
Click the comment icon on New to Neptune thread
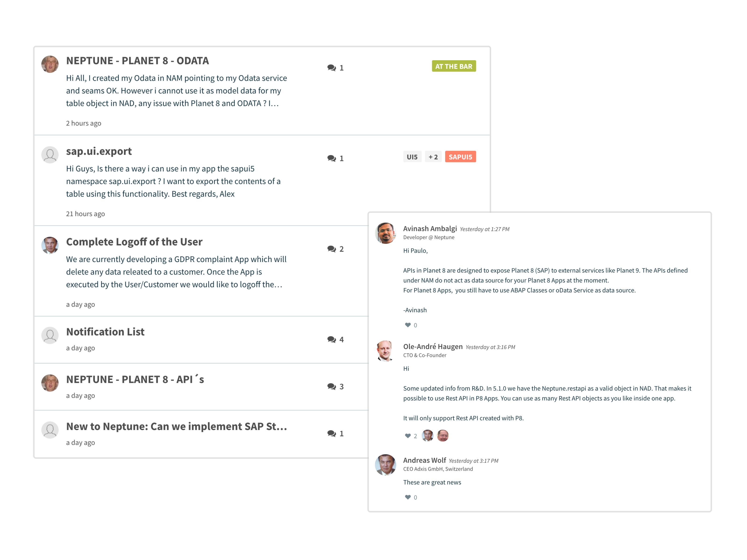(331, 434)
